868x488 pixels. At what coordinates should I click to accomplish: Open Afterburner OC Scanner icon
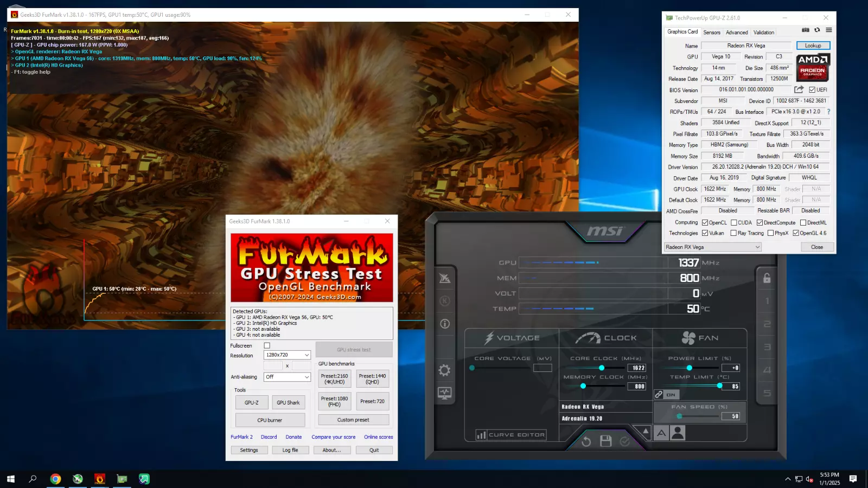(x=445, y=278)
